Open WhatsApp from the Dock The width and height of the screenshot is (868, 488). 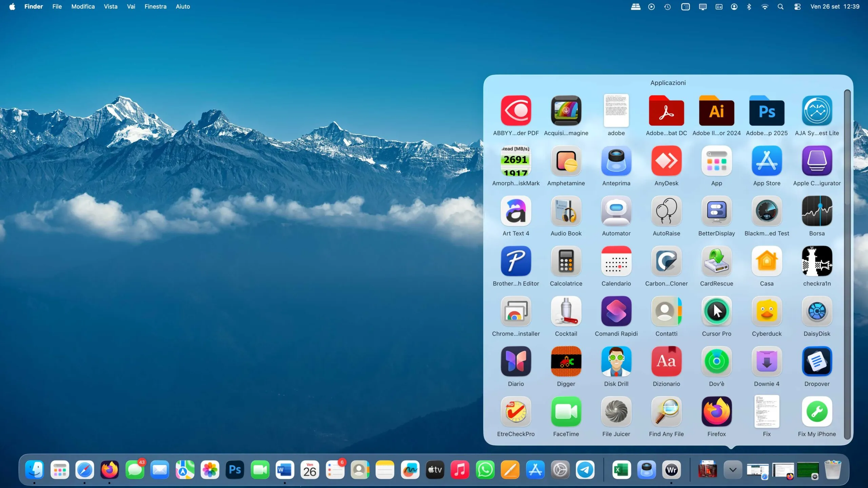click(x=485, y=470)
